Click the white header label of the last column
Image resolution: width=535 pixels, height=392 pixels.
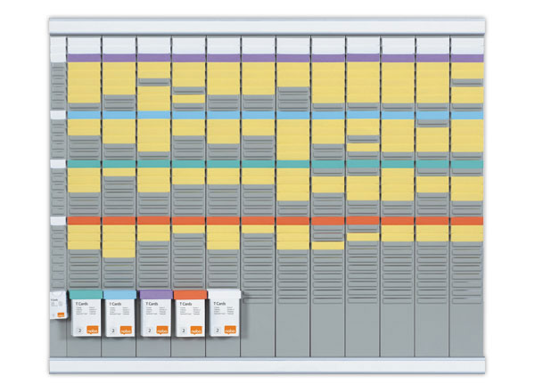click(x=466, y=44)
